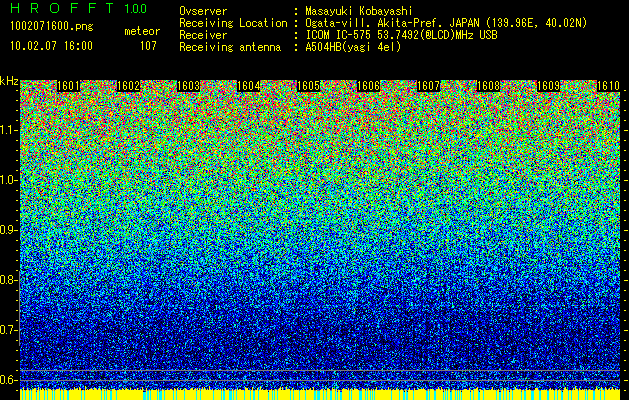Click the Receiver ICOM IC-575 line

pos(338,35)
